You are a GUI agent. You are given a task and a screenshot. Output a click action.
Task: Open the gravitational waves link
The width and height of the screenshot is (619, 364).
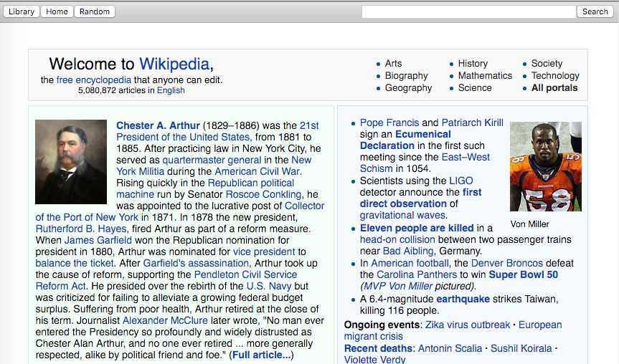point(402,215)
